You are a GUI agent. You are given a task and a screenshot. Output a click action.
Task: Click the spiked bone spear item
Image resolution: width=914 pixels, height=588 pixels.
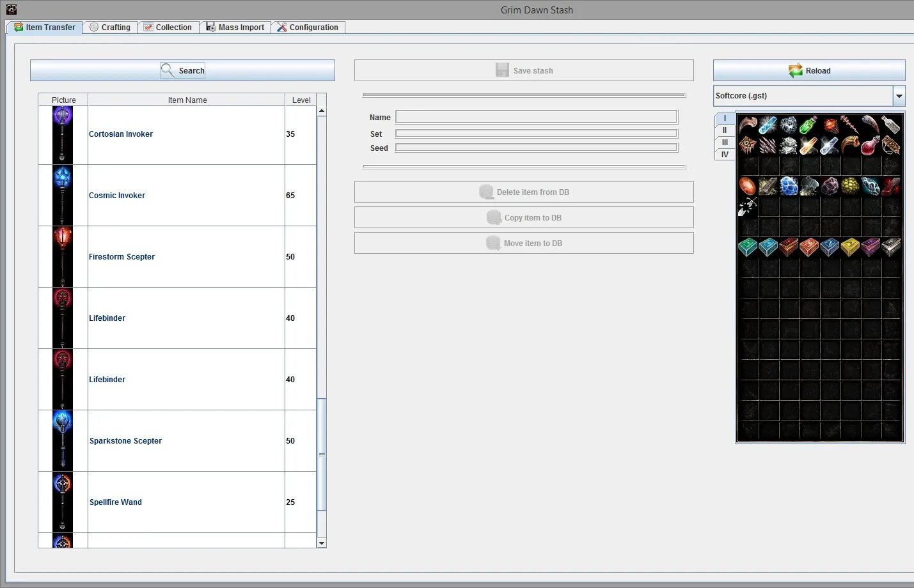click(850, 125)
